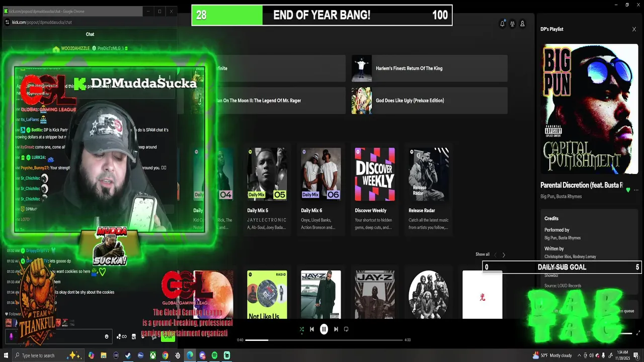Image resolution: width=644 pixels, height=362 pixels.
Task: Open the Big Pun artist link
Action: tap(547, 197)
